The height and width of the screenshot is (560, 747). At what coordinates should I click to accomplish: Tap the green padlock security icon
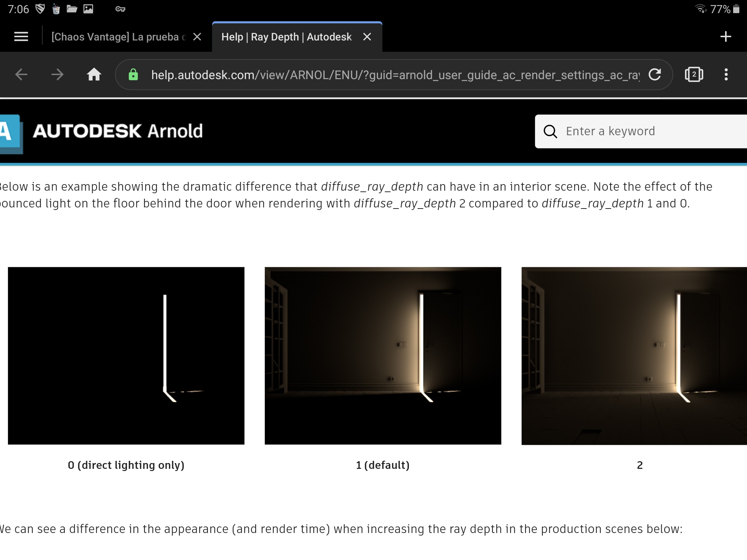(133, 75)
